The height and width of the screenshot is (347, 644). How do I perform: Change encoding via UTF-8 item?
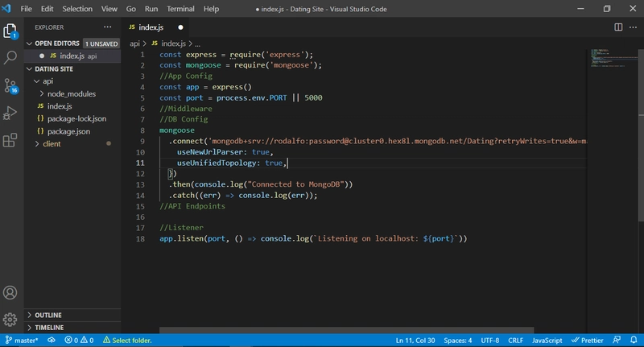490,340
